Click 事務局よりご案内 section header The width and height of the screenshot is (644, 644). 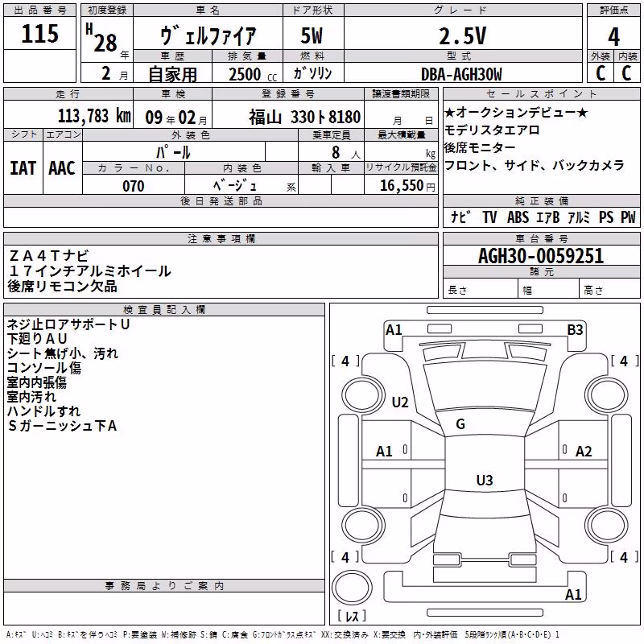(x=164, y=586)
